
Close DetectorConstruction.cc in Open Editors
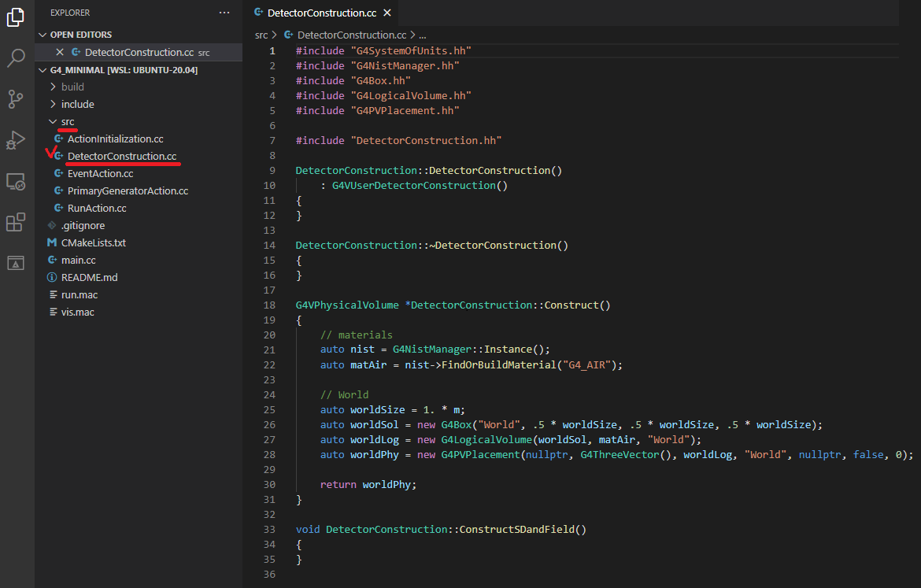(x=60, y=52)
